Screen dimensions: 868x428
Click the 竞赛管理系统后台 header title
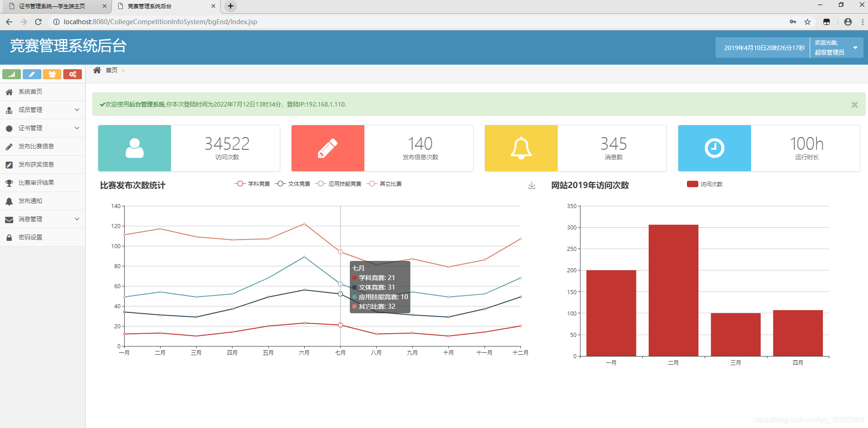point(68,46)
